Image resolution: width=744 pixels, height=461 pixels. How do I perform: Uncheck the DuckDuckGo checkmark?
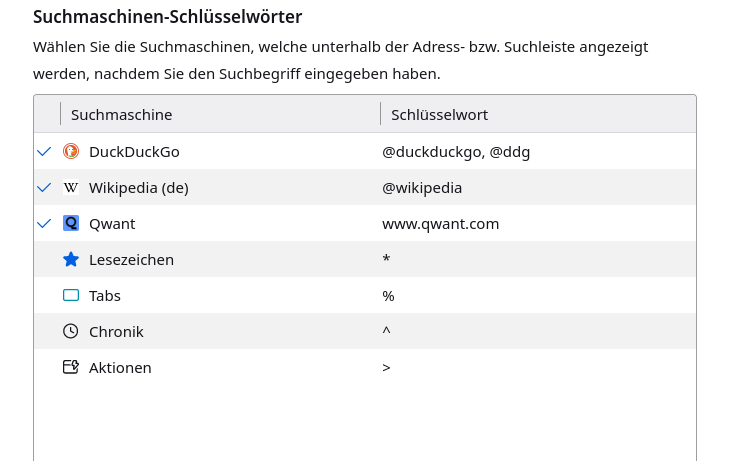(44, 152)
